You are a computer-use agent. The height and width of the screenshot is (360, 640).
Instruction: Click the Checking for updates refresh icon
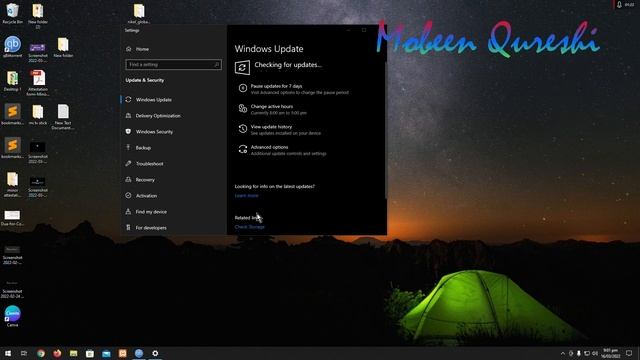click(242, 67)
